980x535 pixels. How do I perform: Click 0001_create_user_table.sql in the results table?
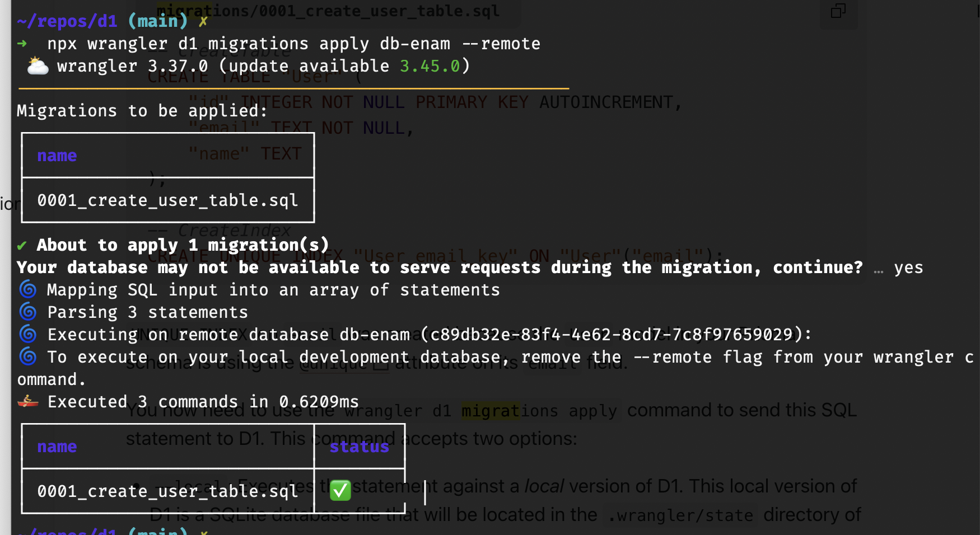pos(167,491)
